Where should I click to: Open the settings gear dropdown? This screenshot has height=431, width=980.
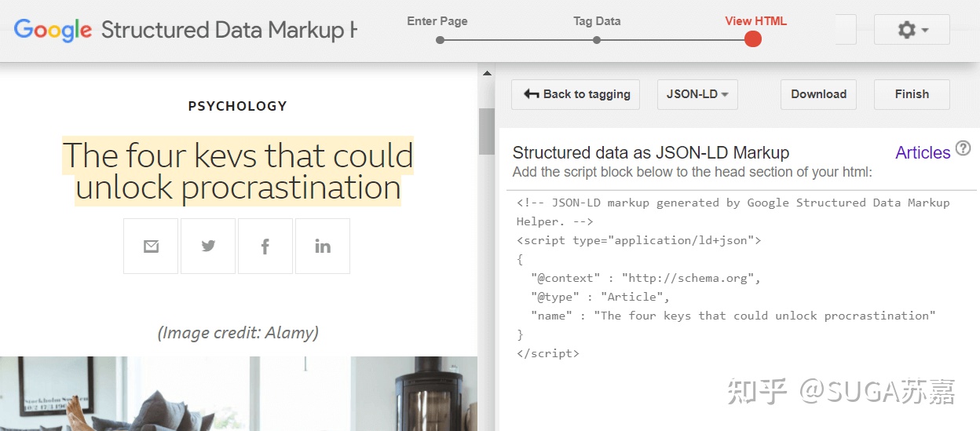point(912,30)
